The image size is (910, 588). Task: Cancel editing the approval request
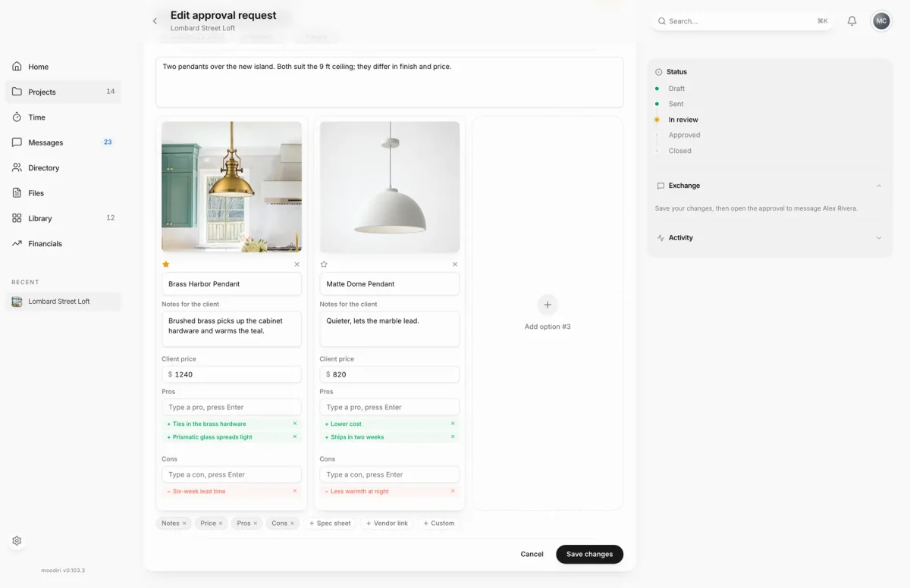tap(532, 554)
